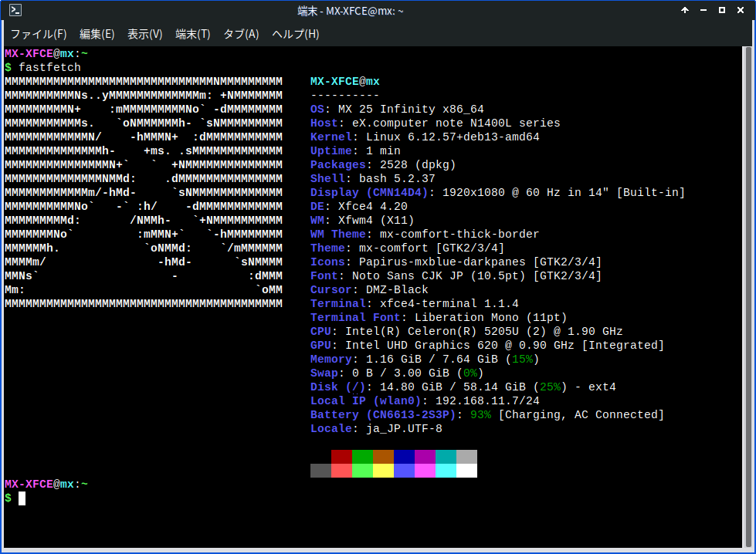Open the 端末(T) menu

click(192, 34)
